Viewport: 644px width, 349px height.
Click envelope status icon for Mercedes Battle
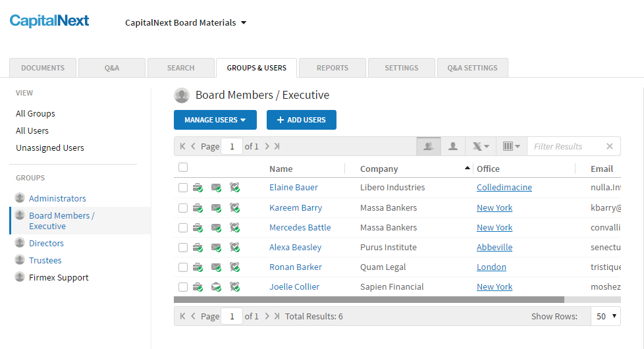click(216, 228)
